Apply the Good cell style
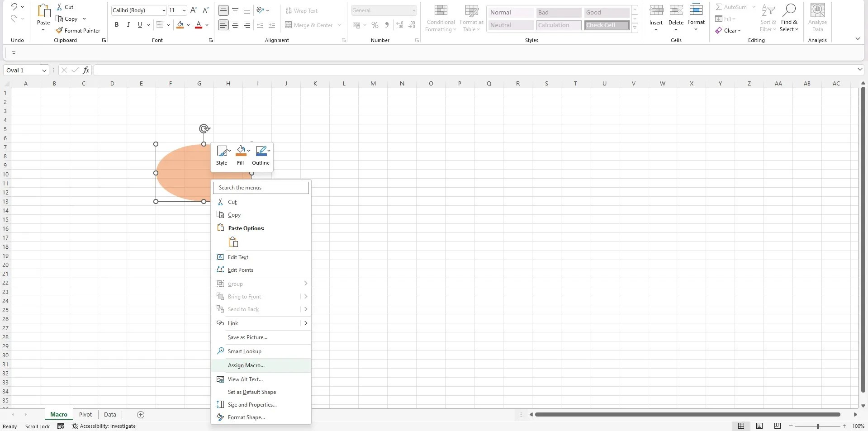This screenshot has width=868, height=431. click(606, 12)
